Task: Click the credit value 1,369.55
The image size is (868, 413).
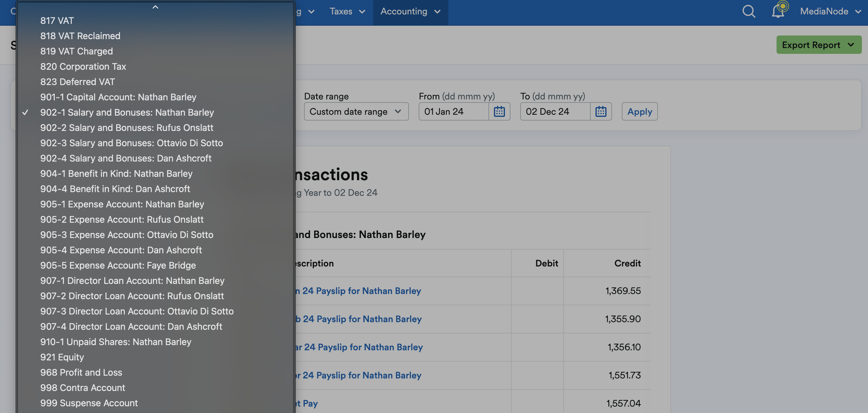Action: [x=623, y=291]
